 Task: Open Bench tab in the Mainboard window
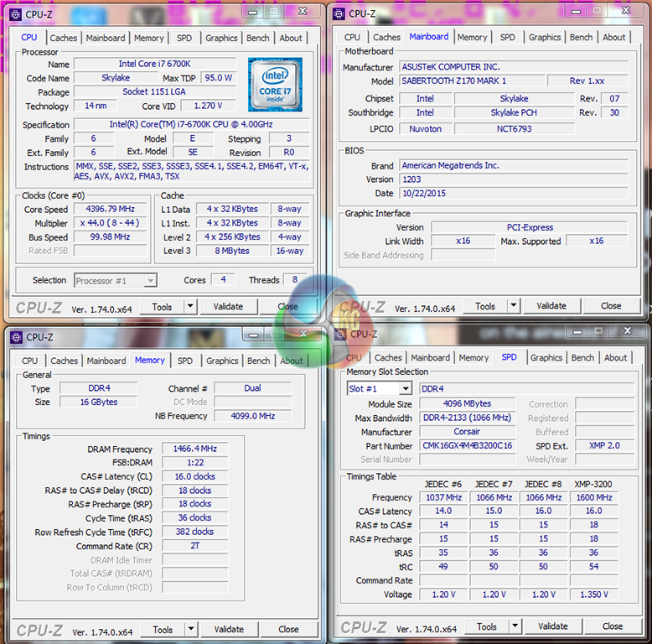(581, 37)
